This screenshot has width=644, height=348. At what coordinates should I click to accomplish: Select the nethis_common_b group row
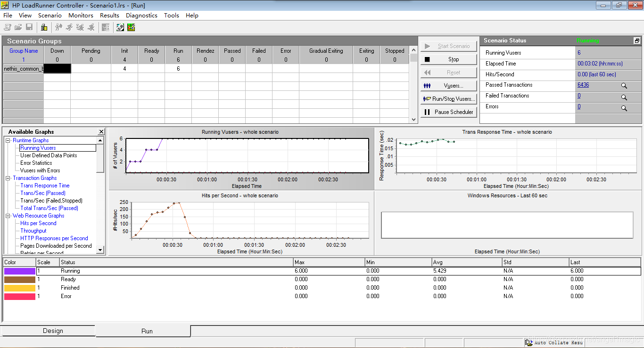pyautogui.click(x=24, y=69)
